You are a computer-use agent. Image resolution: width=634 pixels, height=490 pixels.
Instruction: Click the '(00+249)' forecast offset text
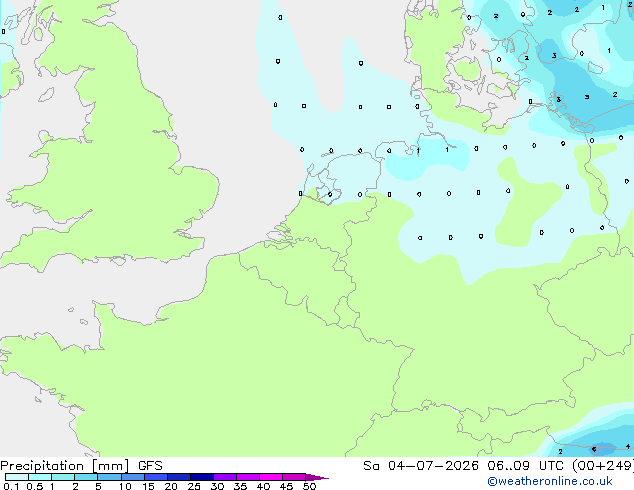click(x=602, y=466)
